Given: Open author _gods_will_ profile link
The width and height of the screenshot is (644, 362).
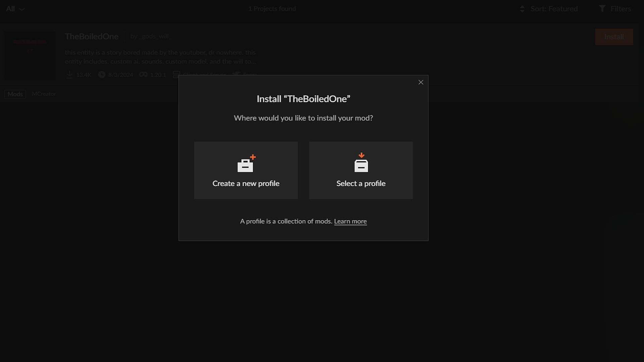Looking at the screenshot, I should pyautogui.click(x=155, y=37).
